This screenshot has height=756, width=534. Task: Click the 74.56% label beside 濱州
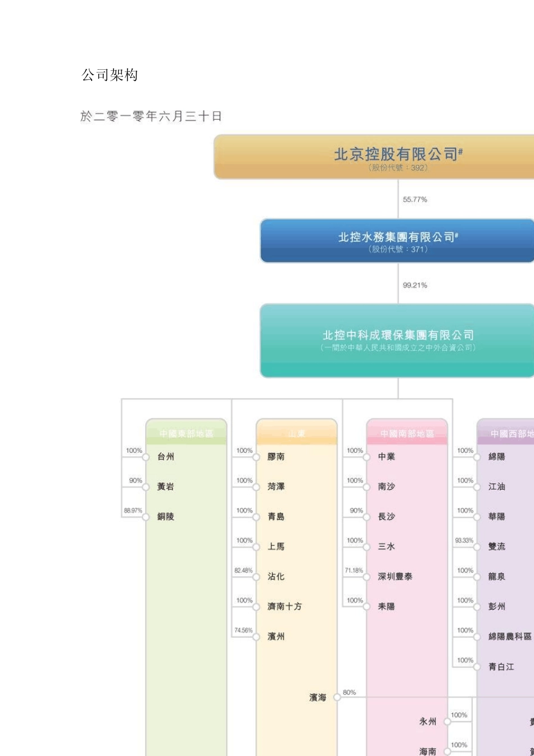[x=243, y=631]
